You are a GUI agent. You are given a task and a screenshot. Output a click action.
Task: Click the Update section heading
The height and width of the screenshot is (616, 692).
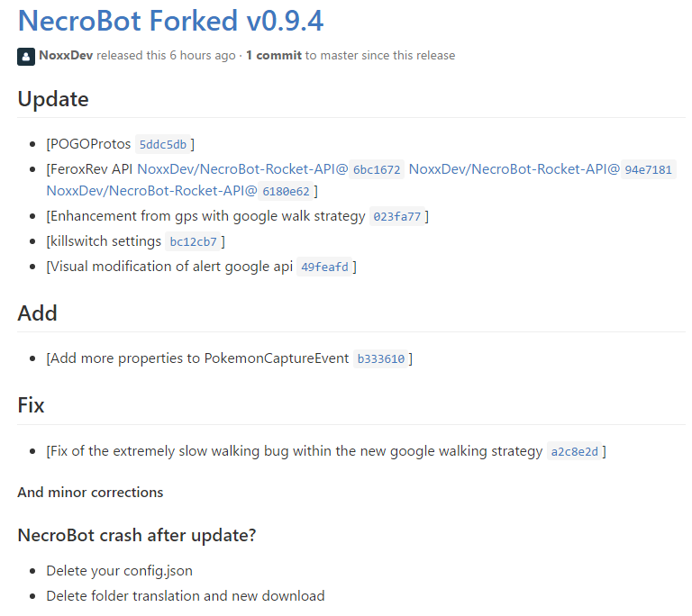click(x=53, y=99)
